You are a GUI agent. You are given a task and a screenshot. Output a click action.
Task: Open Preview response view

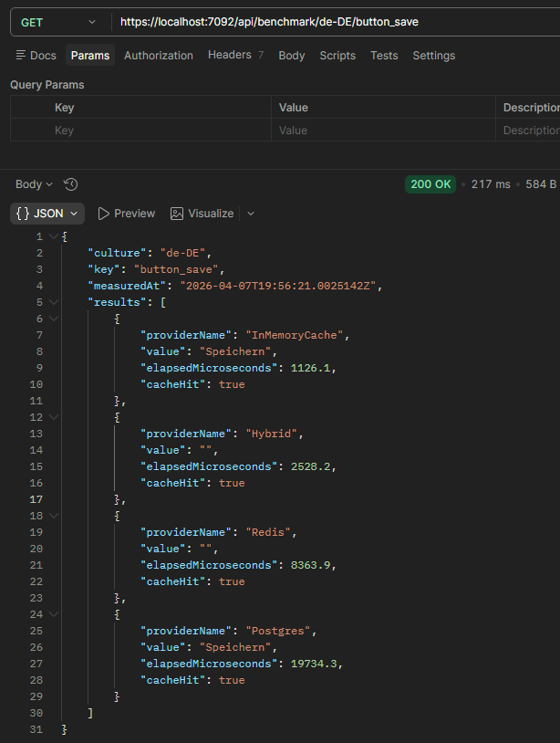point(126,214)
